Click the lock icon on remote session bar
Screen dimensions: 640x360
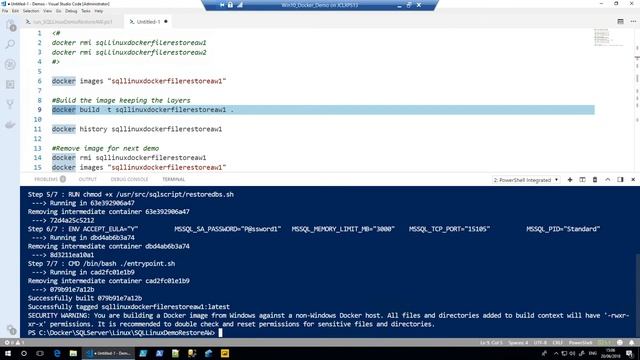click(231, 5)
